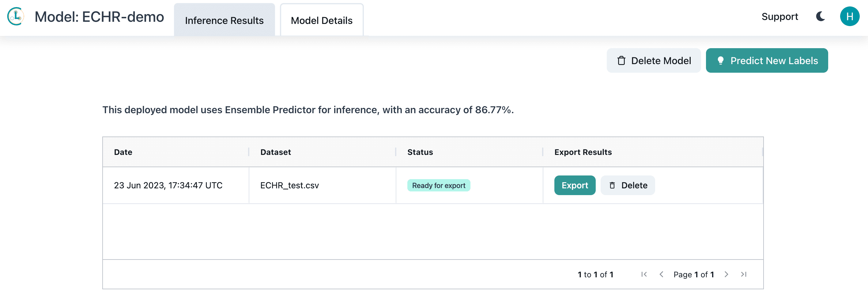
Task: Export results for ECHR_test.csv
Action: (575, 185)
